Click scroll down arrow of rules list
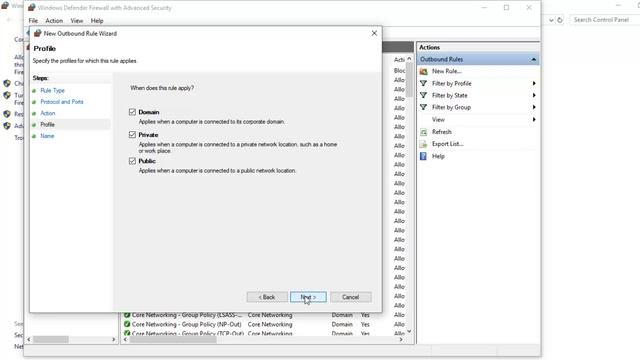Screen dimensions: 640x360 (409, 331)
